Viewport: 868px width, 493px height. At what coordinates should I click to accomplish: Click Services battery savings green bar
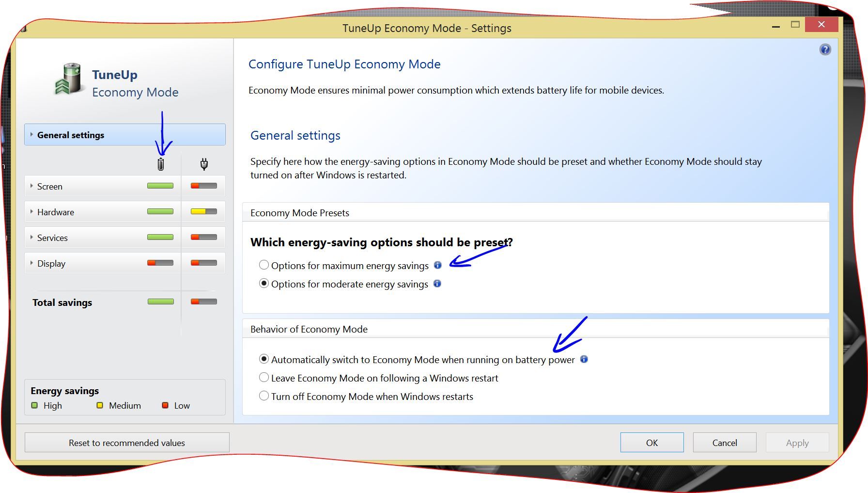tap(160, 237)
